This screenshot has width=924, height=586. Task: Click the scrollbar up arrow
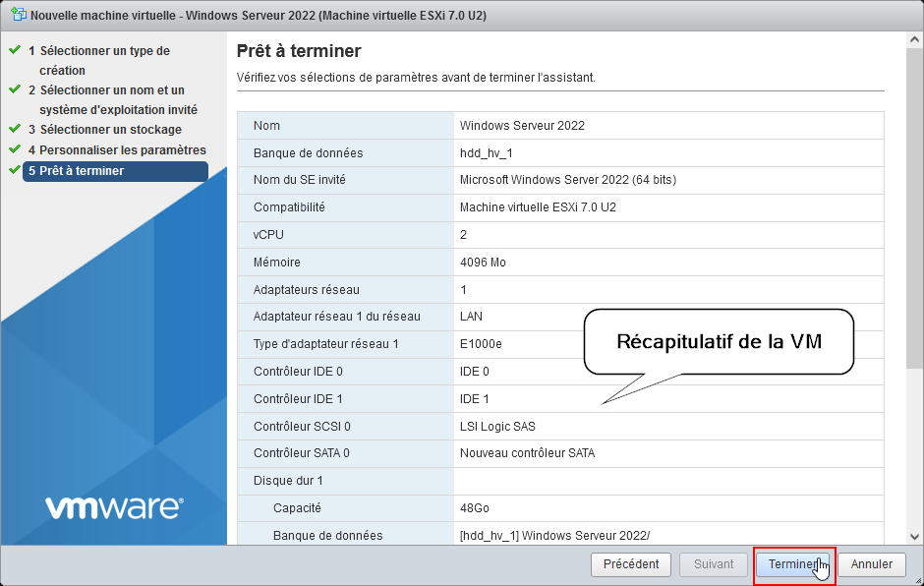(914, 39)
